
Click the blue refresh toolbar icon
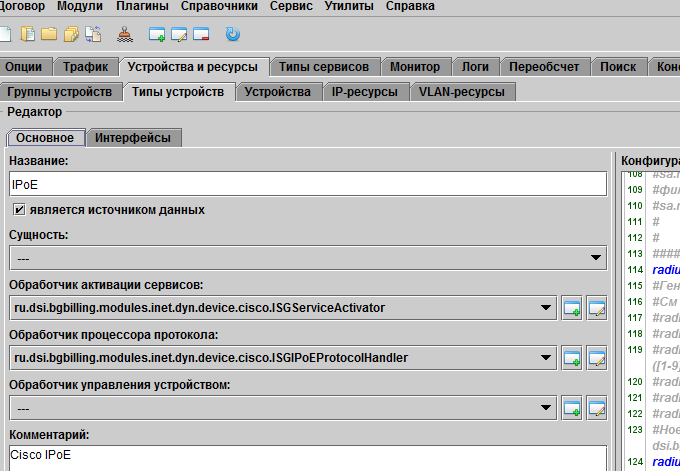233,34
